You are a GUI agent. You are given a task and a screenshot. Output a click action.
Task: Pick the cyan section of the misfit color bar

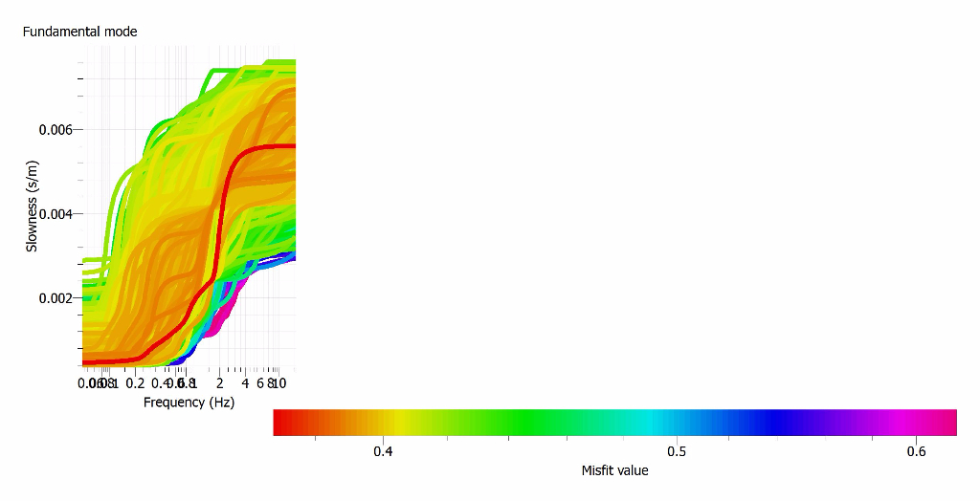651,423
